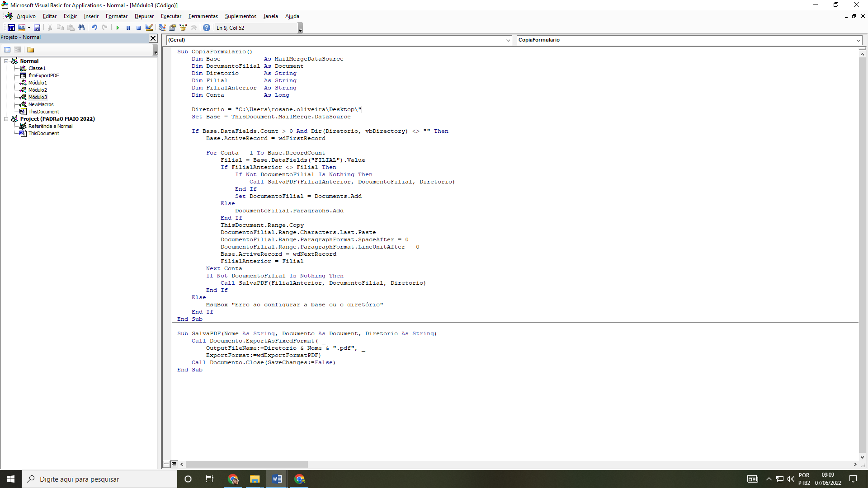Open the Editar menu

tap(50, 16)
